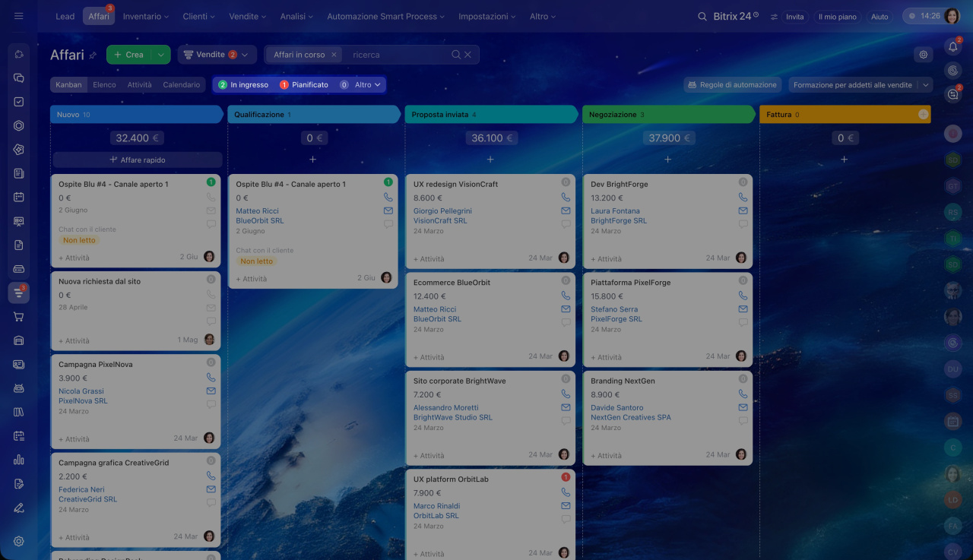
Task: Expand the Clienti menu
Action: [x=199, y=16]
